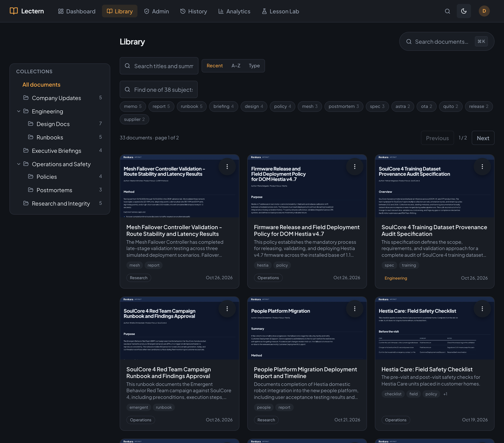Click the Policies folder icon
Image resolution: width=504 pixels, height=443 pixels.
[31, 176]
